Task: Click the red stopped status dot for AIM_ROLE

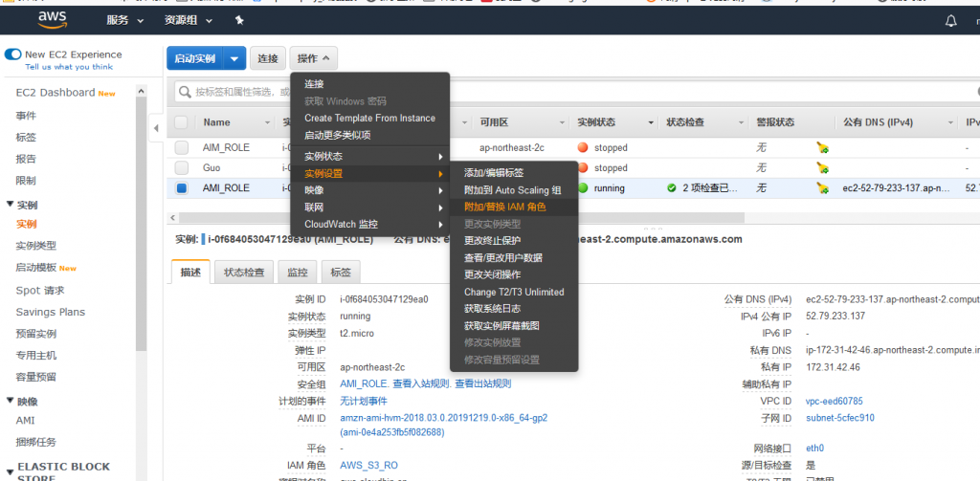Action: (583, 148)
